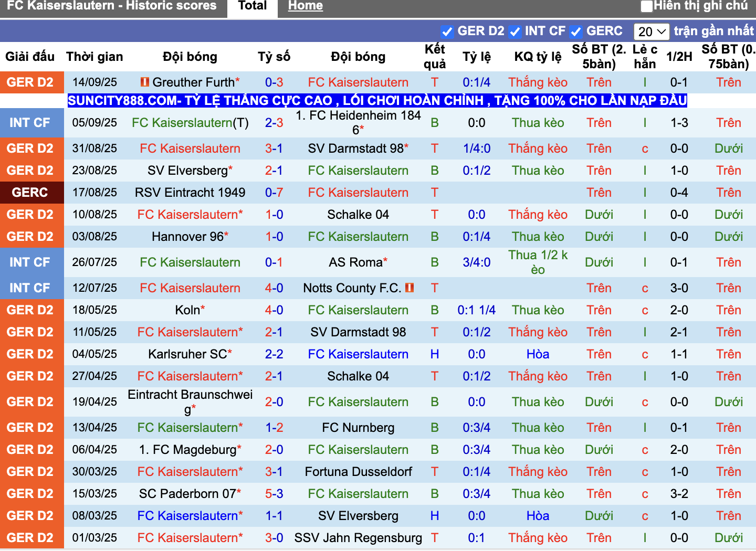Viewport: 756px width, 551px height.
Task: Toggle the Hiển thị ghi chú checkbox
Action: click(x=647, y=6)
